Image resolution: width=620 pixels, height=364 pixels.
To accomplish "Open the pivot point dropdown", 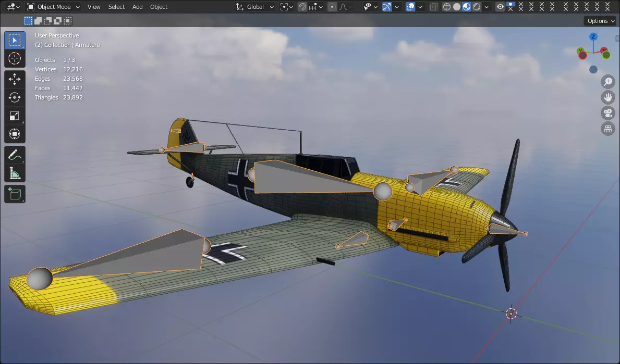I will pyautogui.click(x=287, y=7).
